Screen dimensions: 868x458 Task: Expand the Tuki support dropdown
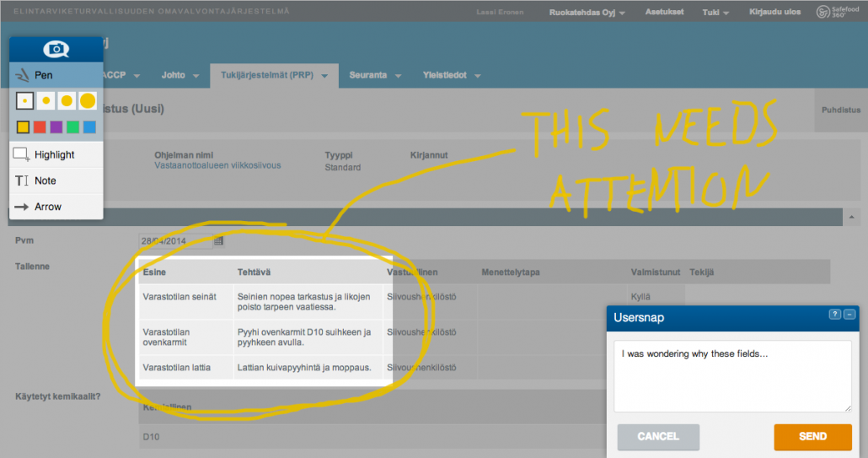(715, 12)
